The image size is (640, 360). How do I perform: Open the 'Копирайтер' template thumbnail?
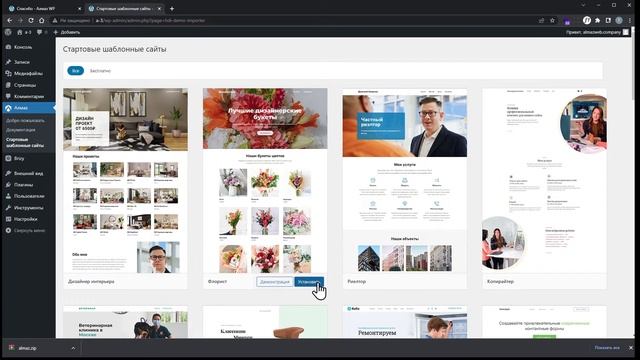544,181
